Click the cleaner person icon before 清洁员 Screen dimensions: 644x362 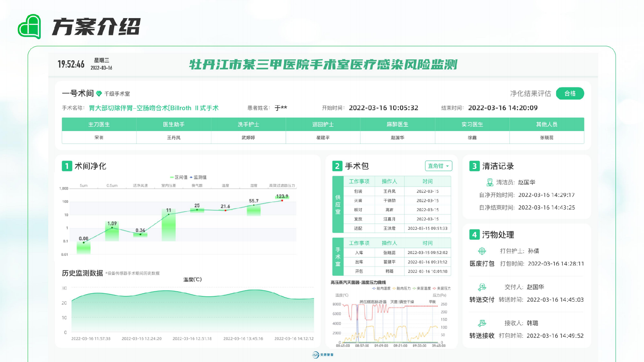(x=490, y=182)
